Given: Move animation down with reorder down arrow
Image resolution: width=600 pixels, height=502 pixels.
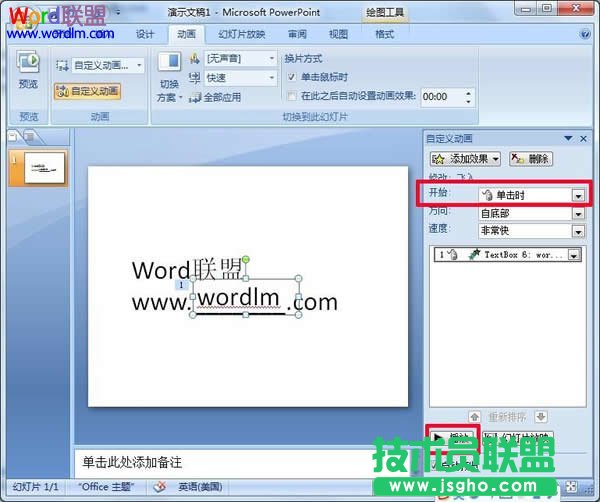Looking at the screenshot, I should [x=541, y=416].
